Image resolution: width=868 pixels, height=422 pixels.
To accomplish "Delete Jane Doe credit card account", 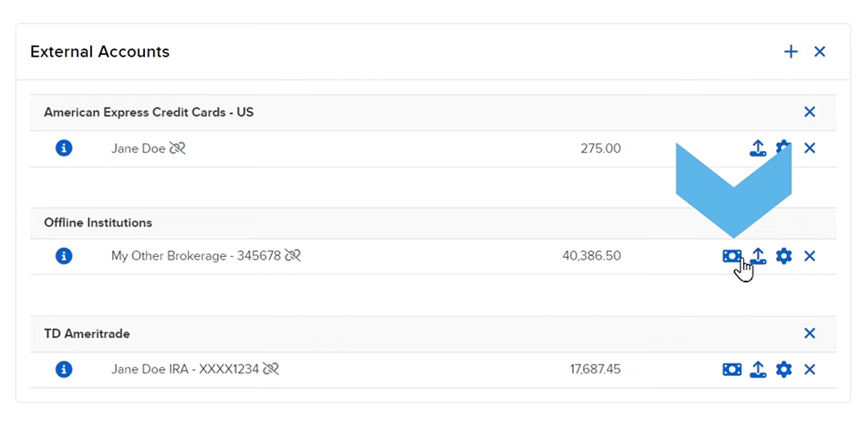I will [810, 148].
